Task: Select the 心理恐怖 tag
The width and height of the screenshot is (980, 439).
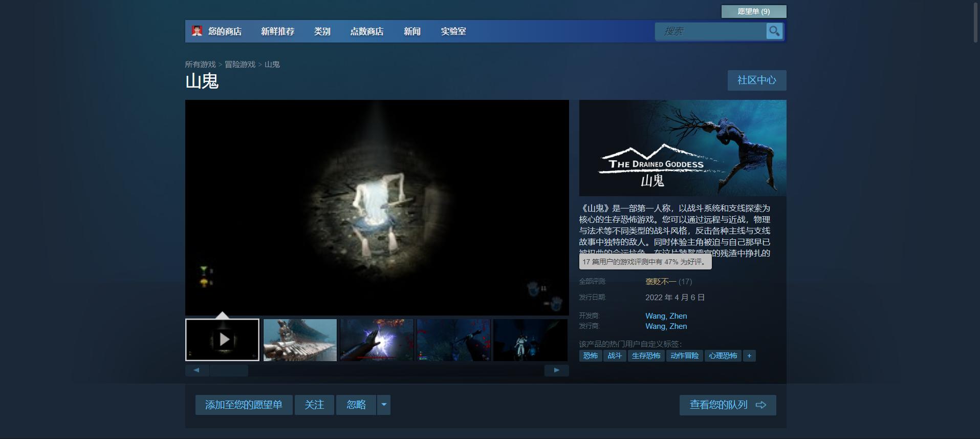Action: [x=723, y=356]
